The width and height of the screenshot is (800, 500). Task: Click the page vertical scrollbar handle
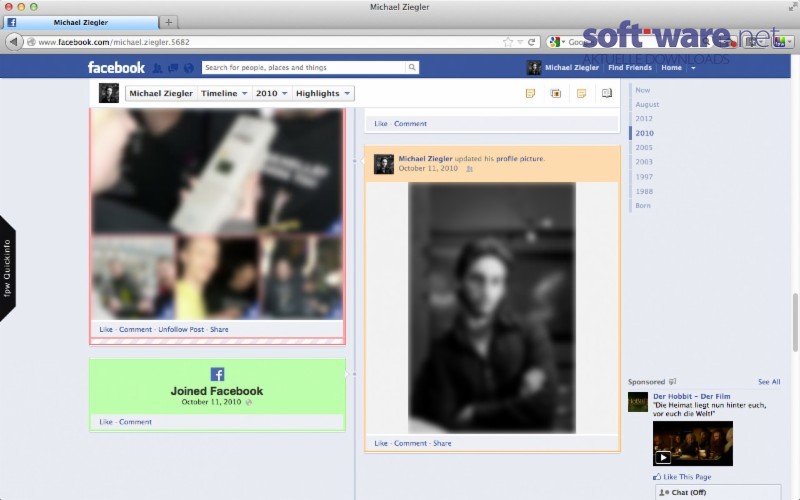[795, 322]
